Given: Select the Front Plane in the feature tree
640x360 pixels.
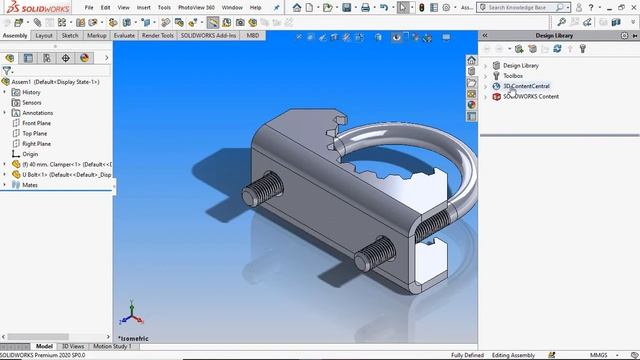Looking at the screenshot, I should click(37, 123).
